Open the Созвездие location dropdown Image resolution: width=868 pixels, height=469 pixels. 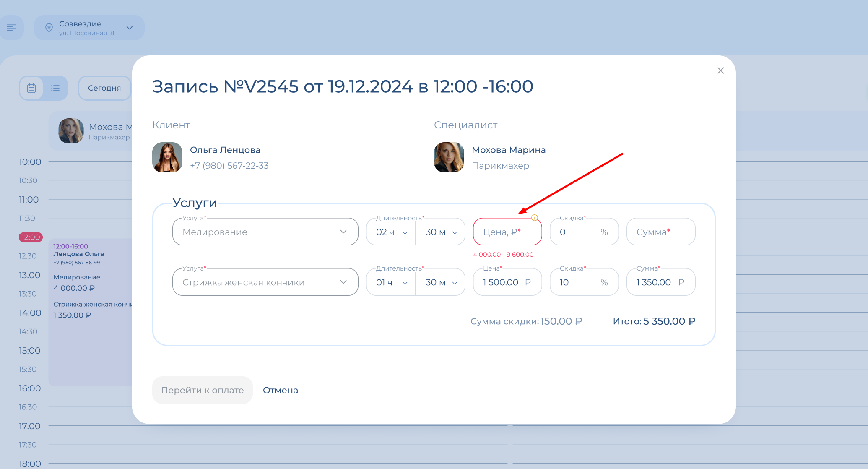pyautogui.click(x=130, y=28)
